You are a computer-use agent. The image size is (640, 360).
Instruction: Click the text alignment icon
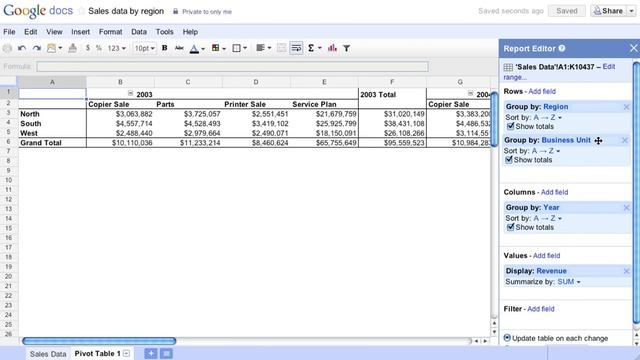[260, 48]
